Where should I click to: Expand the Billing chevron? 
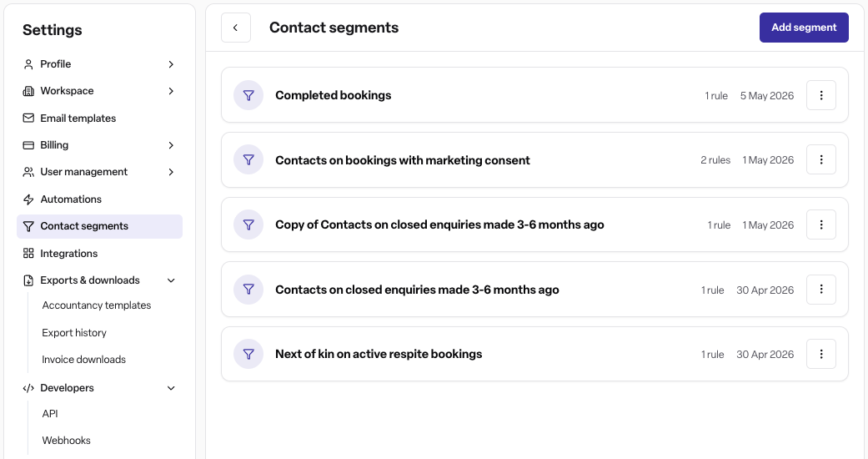171,145
